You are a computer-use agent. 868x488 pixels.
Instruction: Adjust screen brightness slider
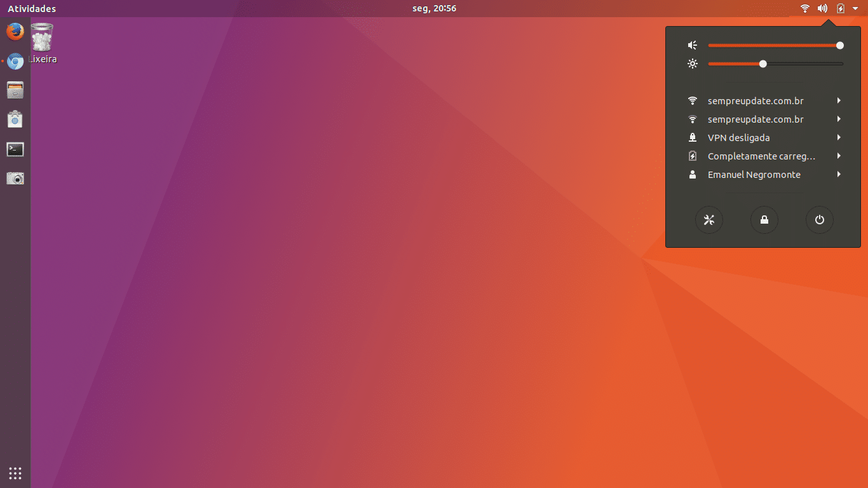point(775,64)
